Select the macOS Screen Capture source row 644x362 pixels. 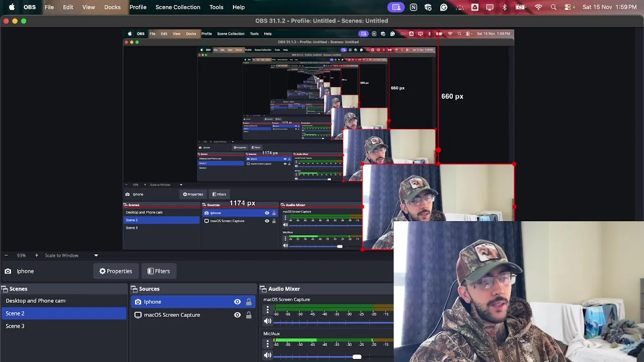(193, 315)
